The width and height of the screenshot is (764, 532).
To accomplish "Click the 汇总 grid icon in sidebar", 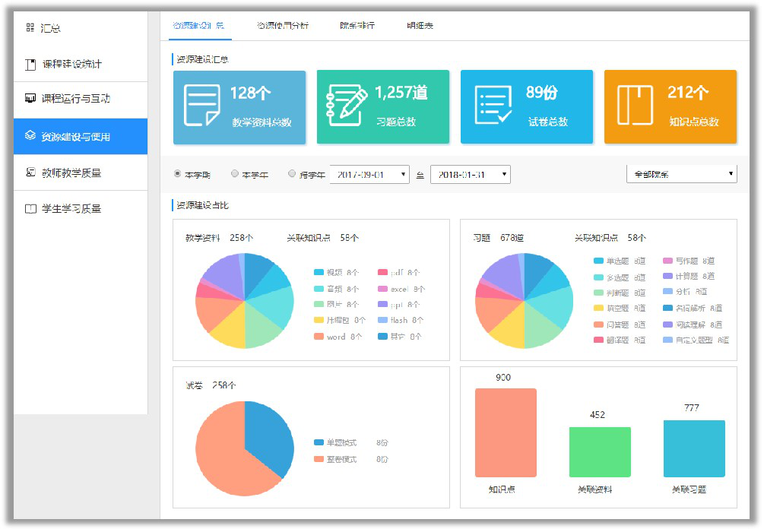I will point(30,28).
